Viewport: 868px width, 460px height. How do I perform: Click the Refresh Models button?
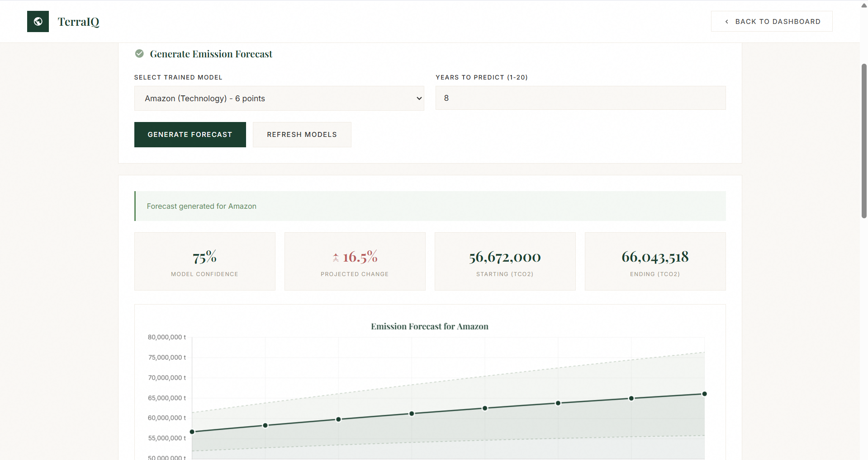(x=302, y=135)
